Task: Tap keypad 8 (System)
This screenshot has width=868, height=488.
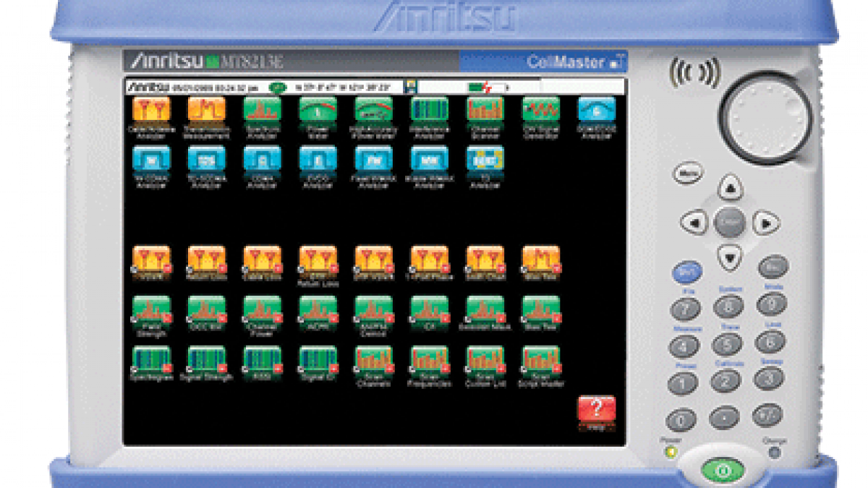Action: pos(728,307)
